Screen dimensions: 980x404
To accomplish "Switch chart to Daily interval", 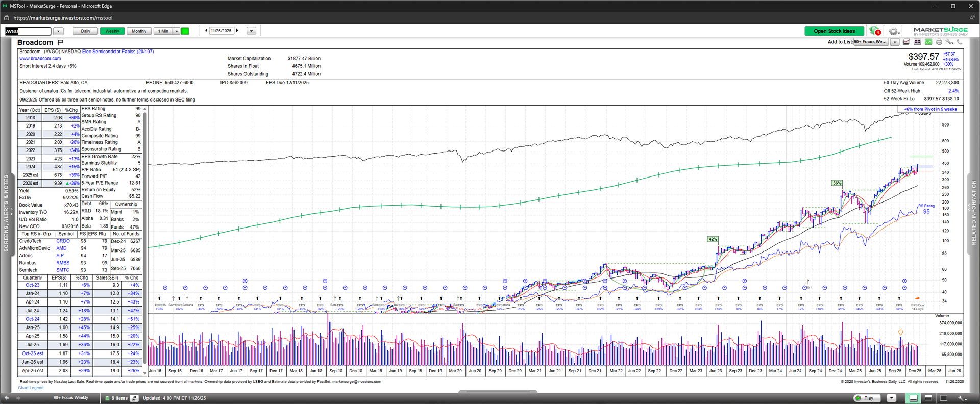I will [x=85, y=31].
